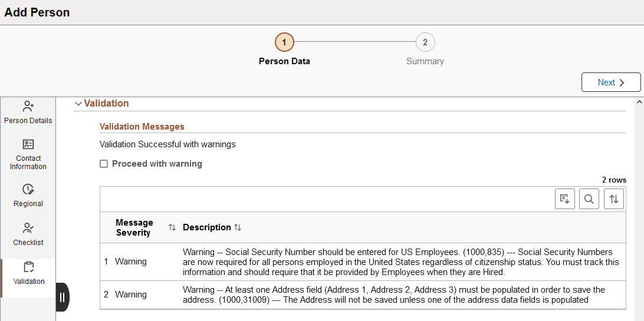Click the Person Details sidebar icon
Image resolution: width=644 pixels, height=321 pixels.
click(x=28, y=107)
